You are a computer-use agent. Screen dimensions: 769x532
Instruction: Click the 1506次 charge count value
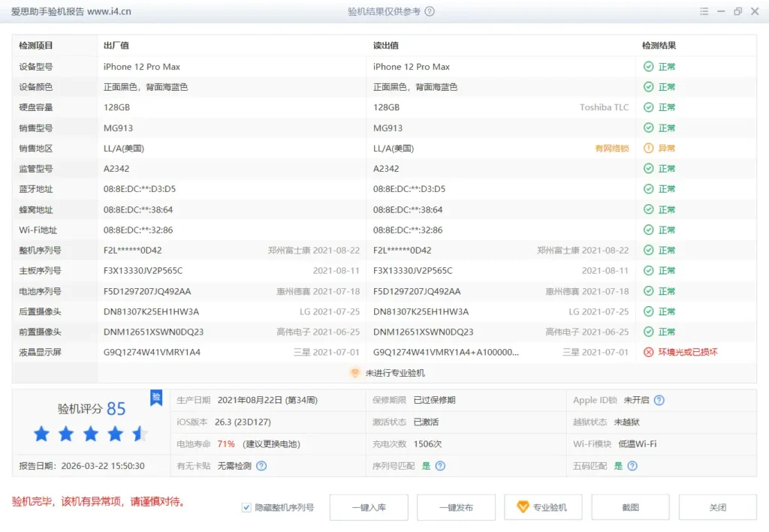pos(427,443)
